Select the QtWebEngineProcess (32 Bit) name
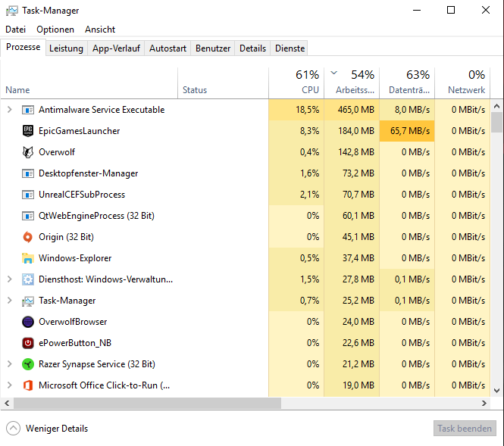This screenshot has width=504, height=446. (96, 216)
